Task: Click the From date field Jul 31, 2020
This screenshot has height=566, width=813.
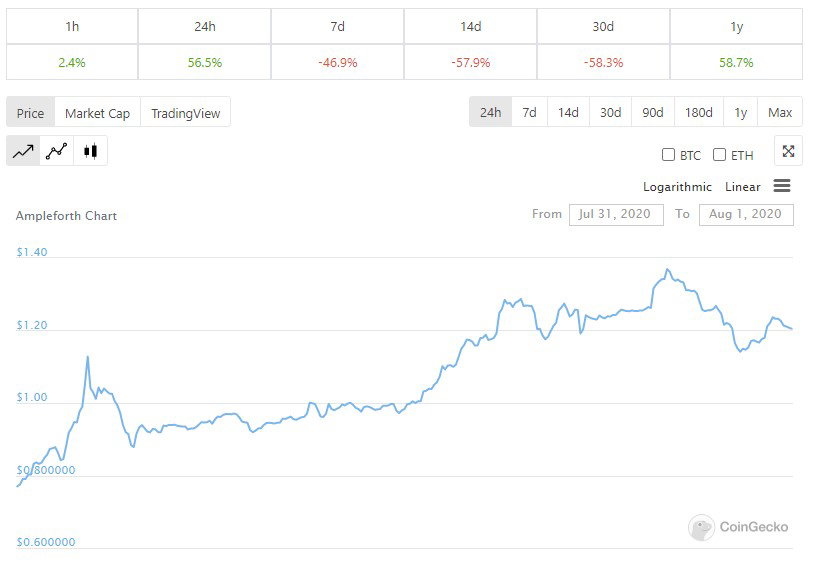Action: 616,215
